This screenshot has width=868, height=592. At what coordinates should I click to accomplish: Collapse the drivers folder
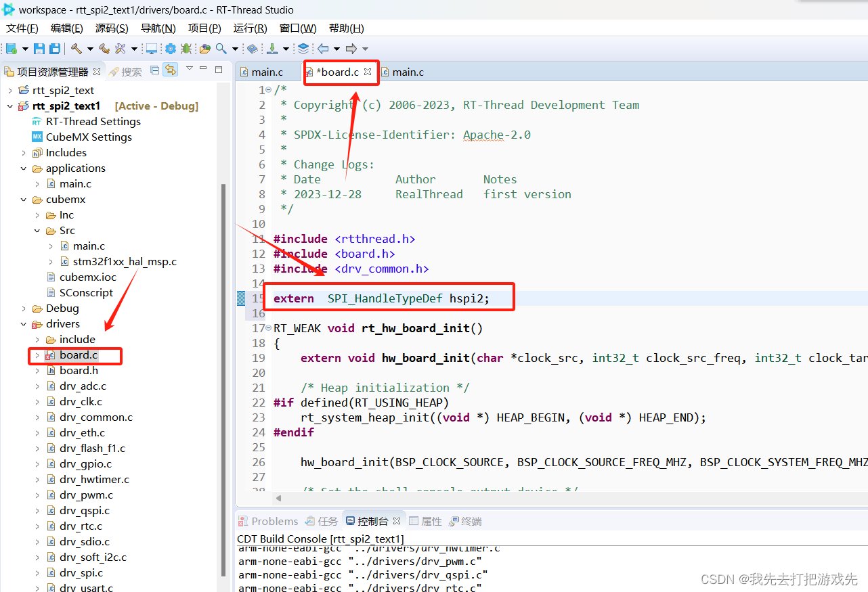[24, 324]
